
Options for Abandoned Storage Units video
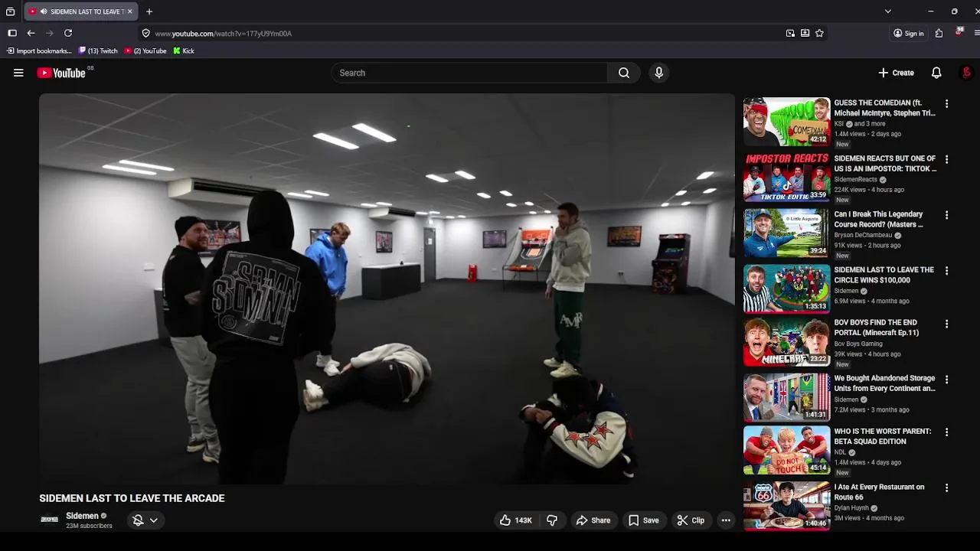click(x=946, y=380)
